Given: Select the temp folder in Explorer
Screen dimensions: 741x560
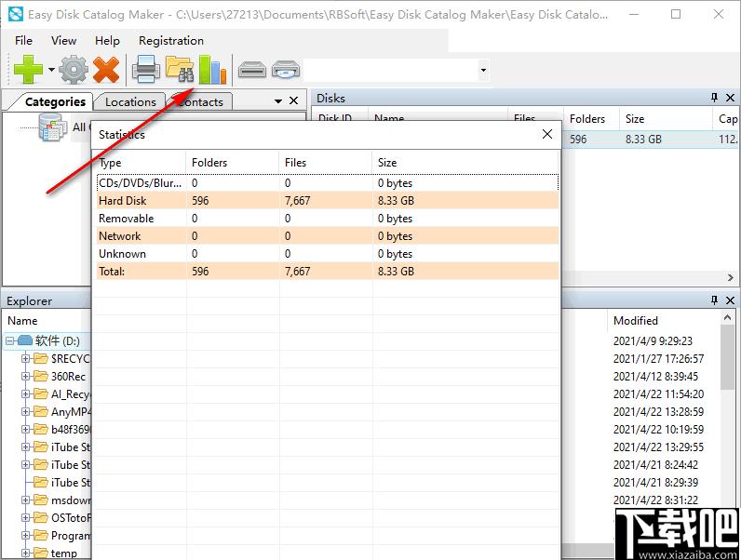Looking at the screenshot, I should pos(64,553).
